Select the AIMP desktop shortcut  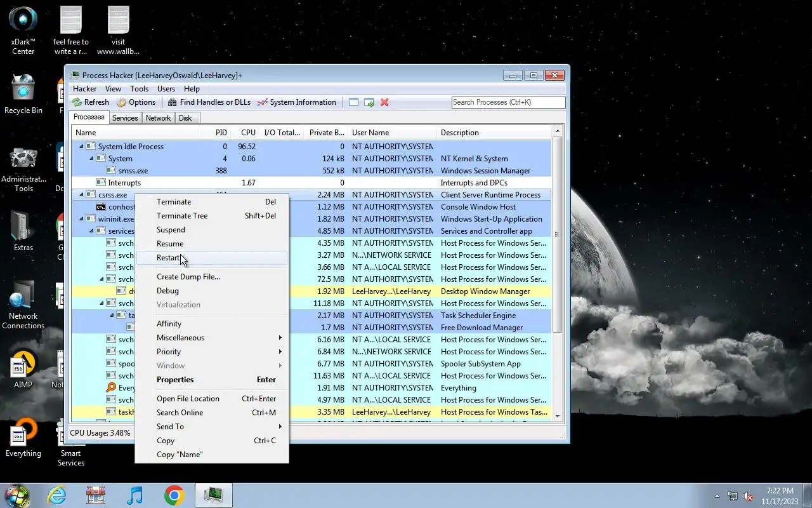[x=23, y=370]
